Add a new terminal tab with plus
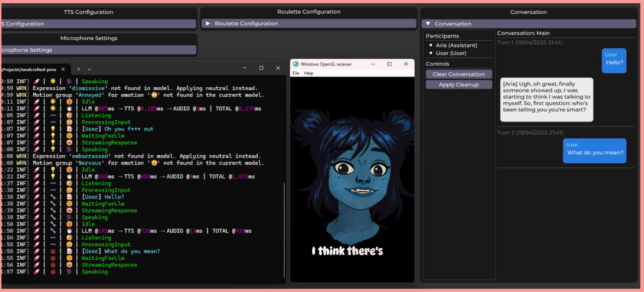 tap(79, 69)
